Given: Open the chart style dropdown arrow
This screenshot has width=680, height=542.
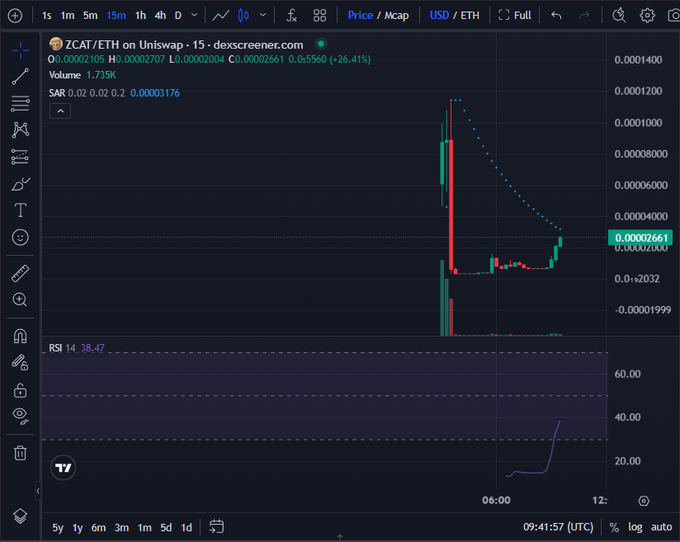Looking at the screenshot, I should [x=263, y=15].
